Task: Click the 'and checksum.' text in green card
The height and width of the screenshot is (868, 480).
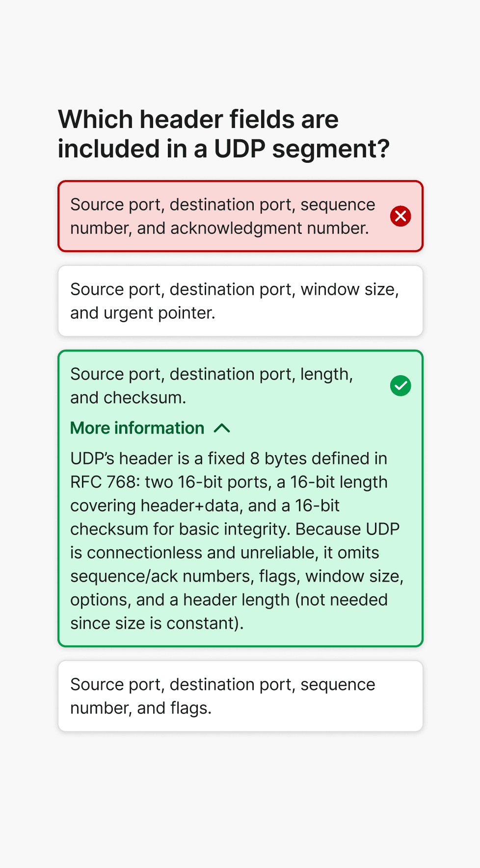Action: click(x=128, y=398)
